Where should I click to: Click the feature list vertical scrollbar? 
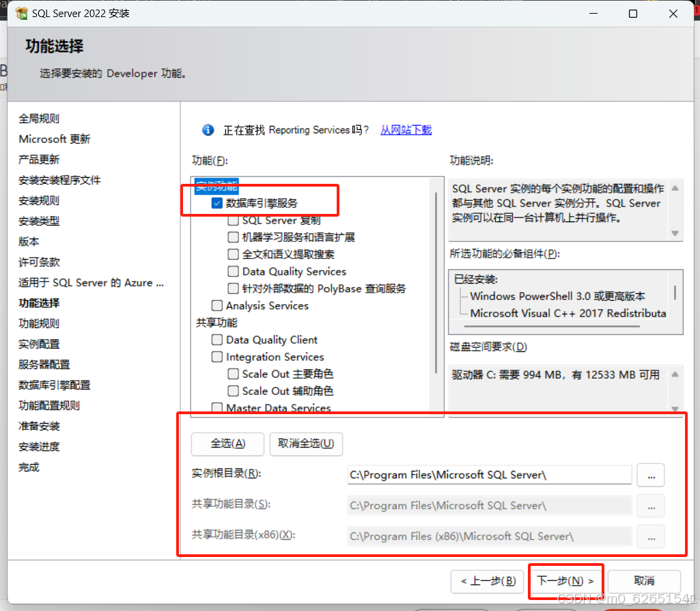(436, 283)
